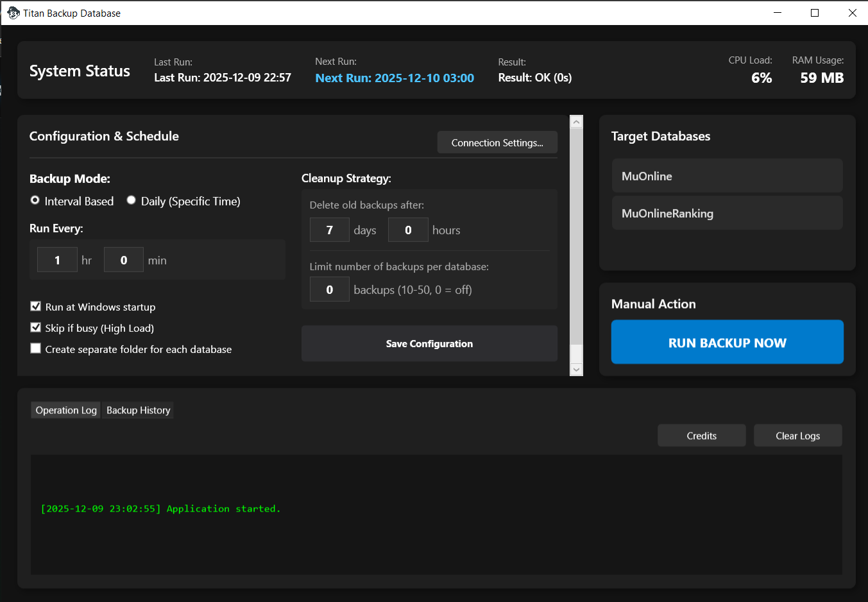
Task: Switch to Operation Log tab
Action: point(66,410)
